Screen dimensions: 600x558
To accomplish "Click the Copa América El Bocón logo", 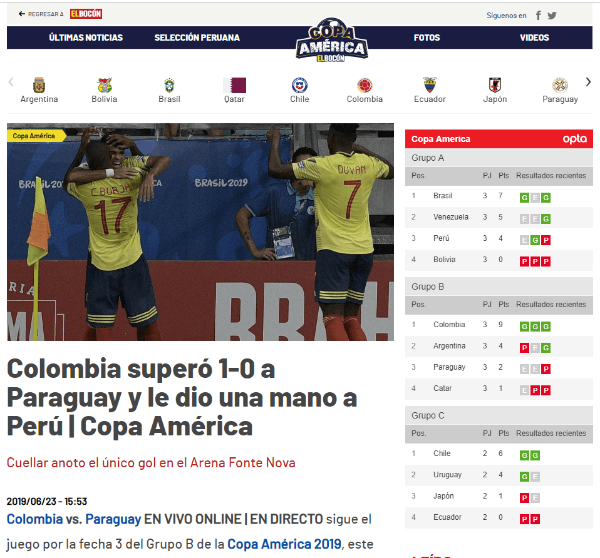I will (x=332, y=39).
